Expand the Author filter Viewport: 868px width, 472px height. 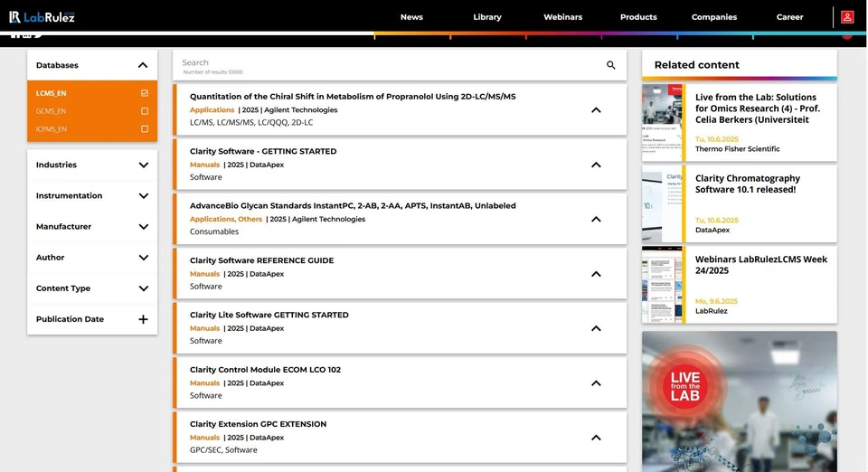point(144,258)
